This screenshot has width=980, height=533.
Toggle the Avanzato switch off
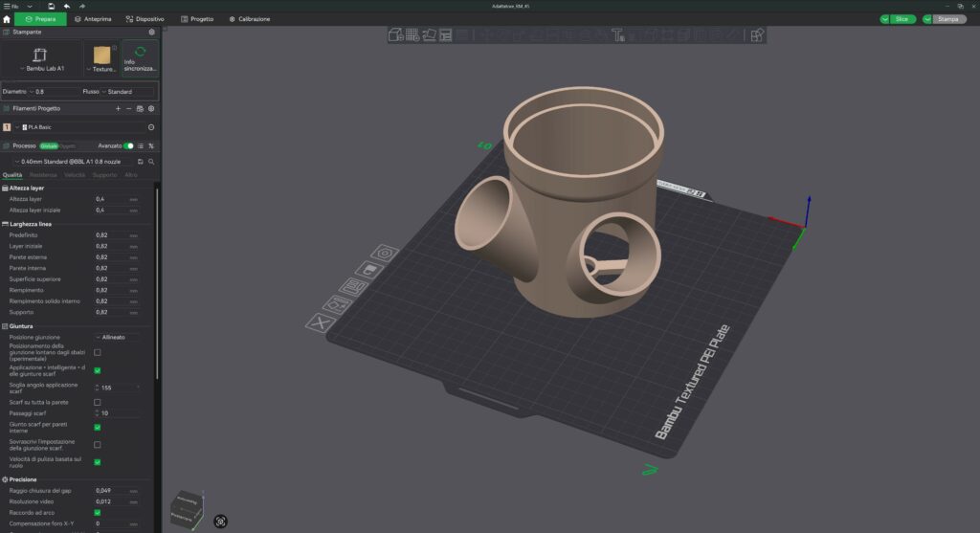coord(128,145)
